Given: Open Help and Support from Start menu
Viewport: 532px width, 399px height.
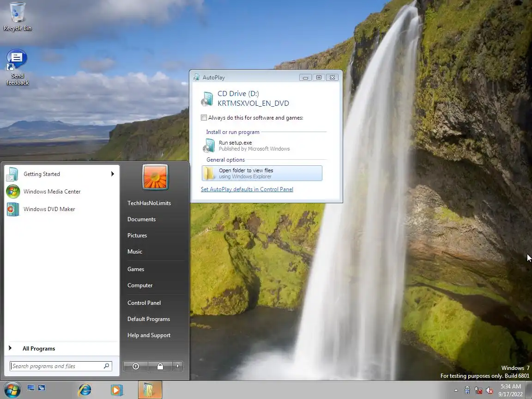Looking at the screenshot, I should (149, 335).
